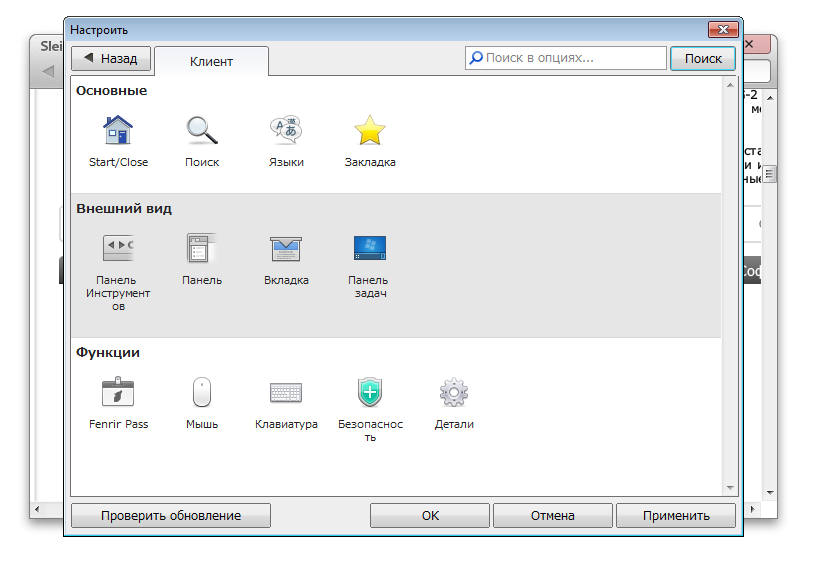Screen dimensions: 817x568
Task: Open the Безопасность shield icon
Action: [370, 392]
